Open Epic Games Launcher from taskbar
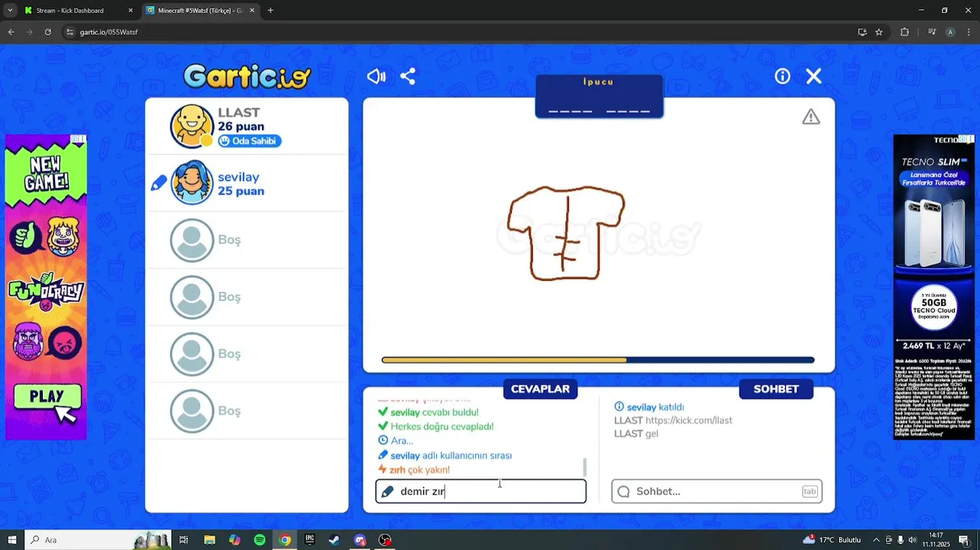This screenshot has width=980, height=550. point(309,540)
